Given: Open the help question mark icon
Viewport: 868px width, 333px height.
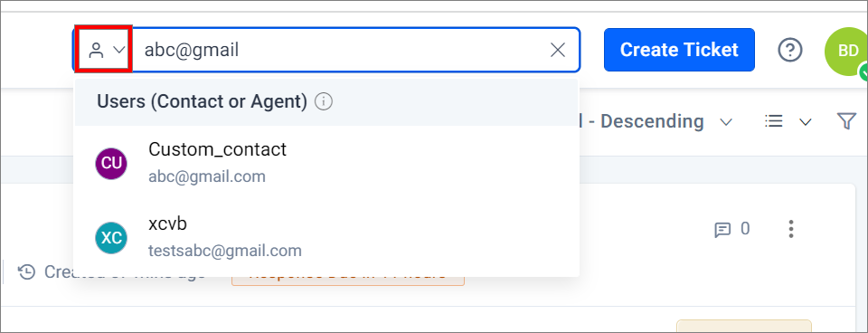Looking at the screenshot, I should pos(790,51).
